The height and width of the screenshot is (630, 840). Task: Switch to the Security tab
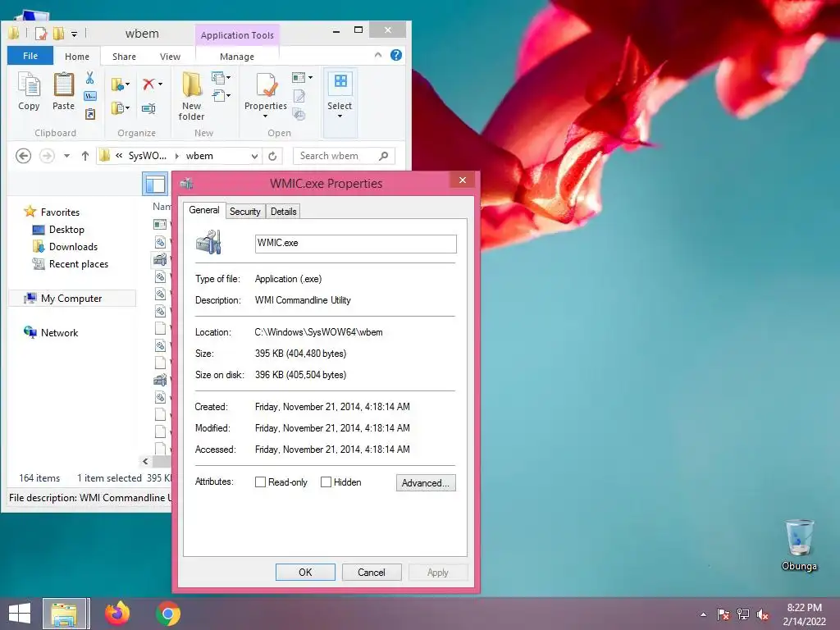click(x=244, y=211)
